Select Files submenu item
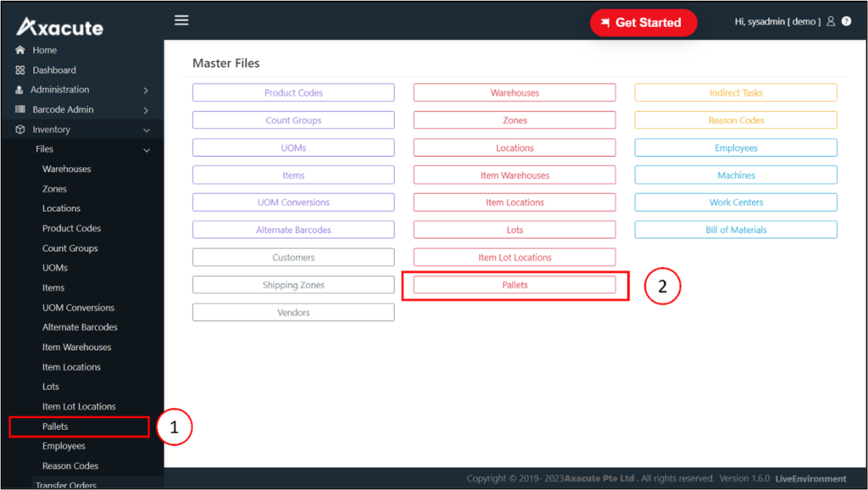The image size is (868, 490). click(44, 148)
